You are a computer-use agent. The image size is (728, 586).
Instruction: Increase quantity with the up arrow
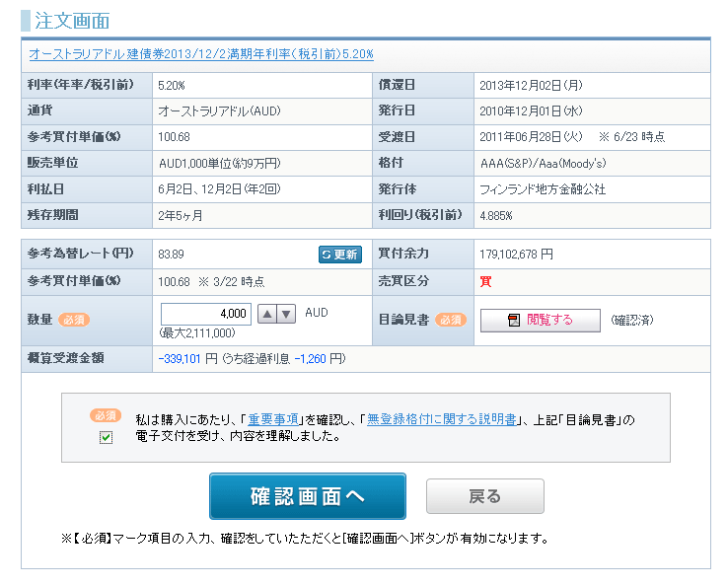tap(266, 314)
